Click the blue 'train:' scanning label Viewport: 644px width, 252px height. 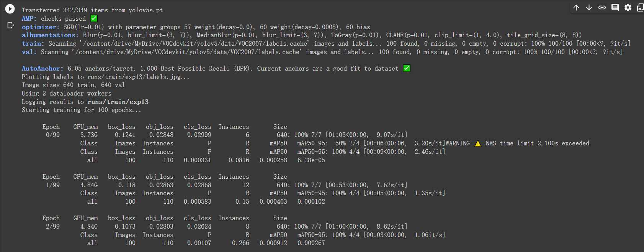tap(33, 44)
